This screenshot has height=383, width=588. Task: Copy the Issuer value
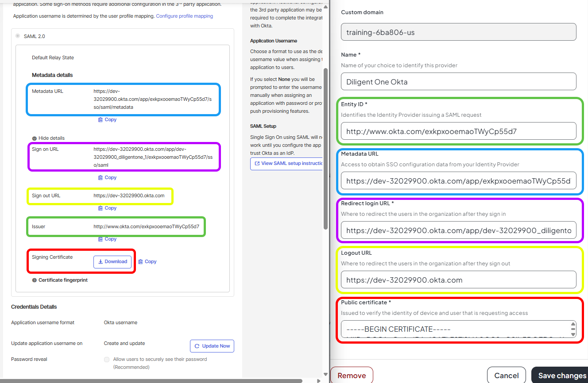107,239
